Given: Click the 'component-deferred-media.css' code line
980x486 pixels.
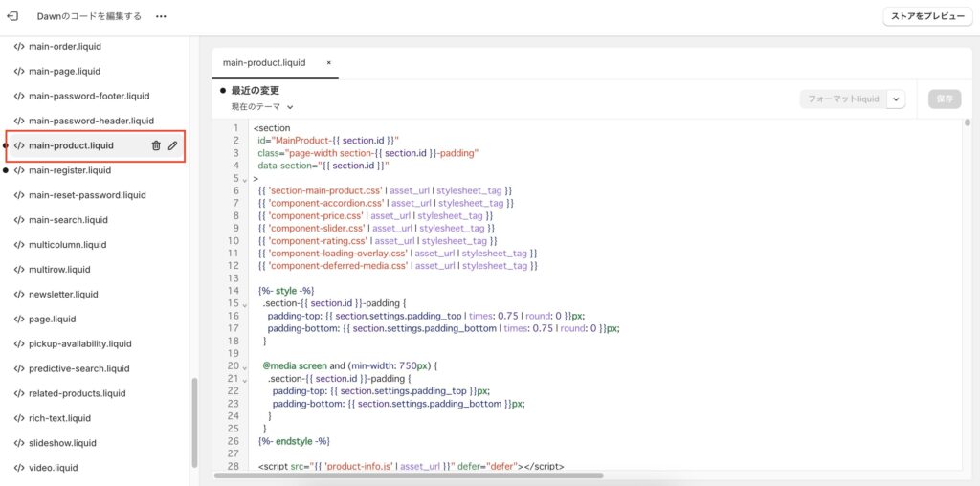Looking at the screenshot, I should (397, 266).
